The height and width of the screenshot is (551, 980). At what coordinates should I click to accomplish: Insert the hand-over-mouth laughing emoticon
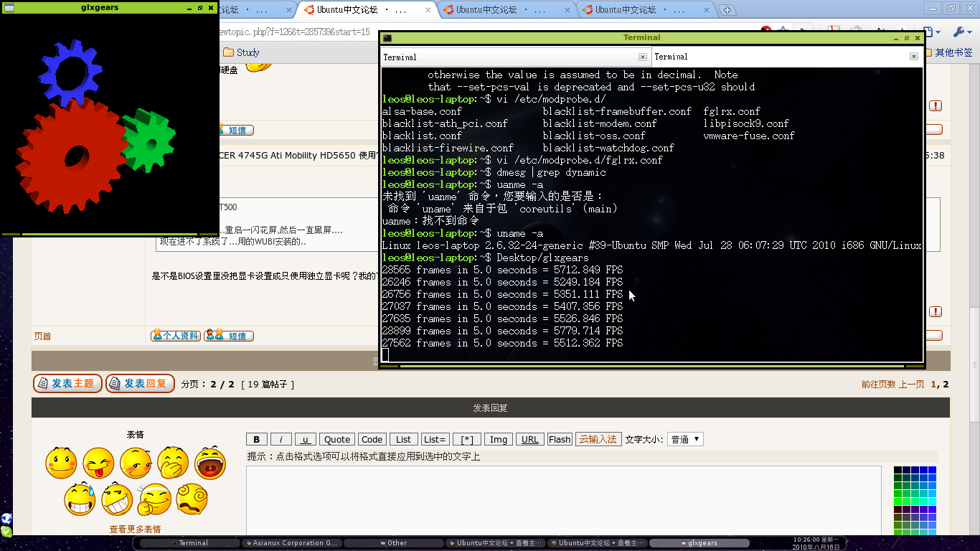pyautogui.click(x=173, y=463)
